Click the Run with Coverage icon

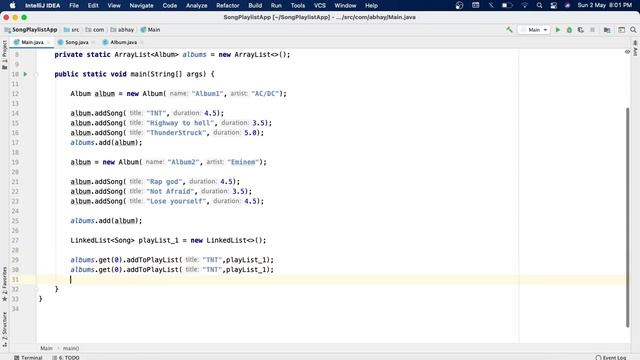581,30
